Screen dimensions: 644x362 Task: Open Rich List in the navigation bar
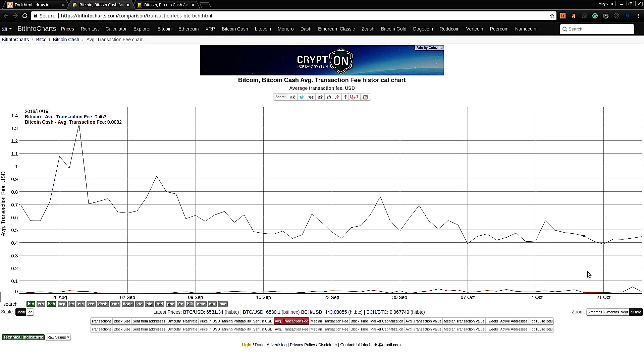point(90,29)
